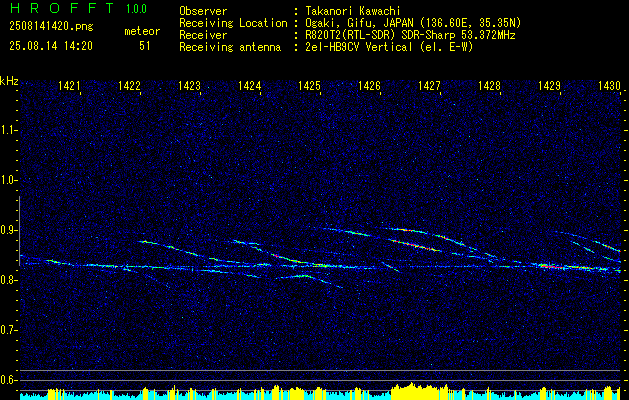Click the 1423 time axis marker
Screen dimensions: 629x400
coord(189,85)
